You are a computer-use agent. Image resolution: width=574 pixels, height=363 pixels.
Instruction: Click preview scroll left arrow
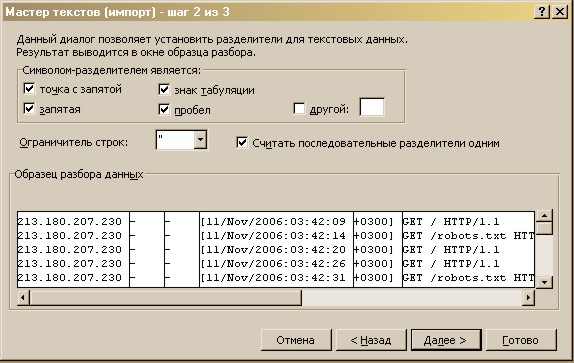point(23,297)
